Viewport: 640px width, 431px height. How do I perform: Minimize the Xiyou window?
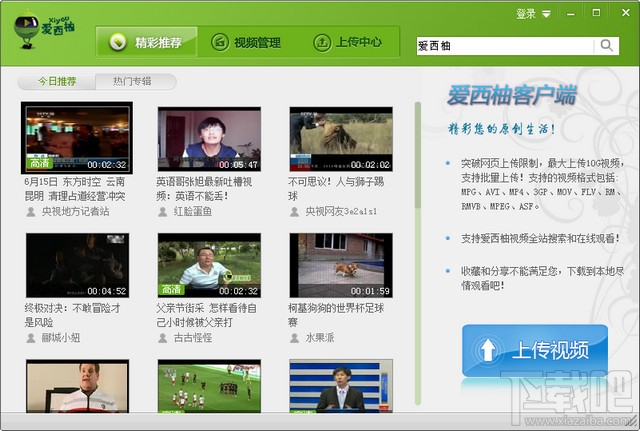[571, 14]
